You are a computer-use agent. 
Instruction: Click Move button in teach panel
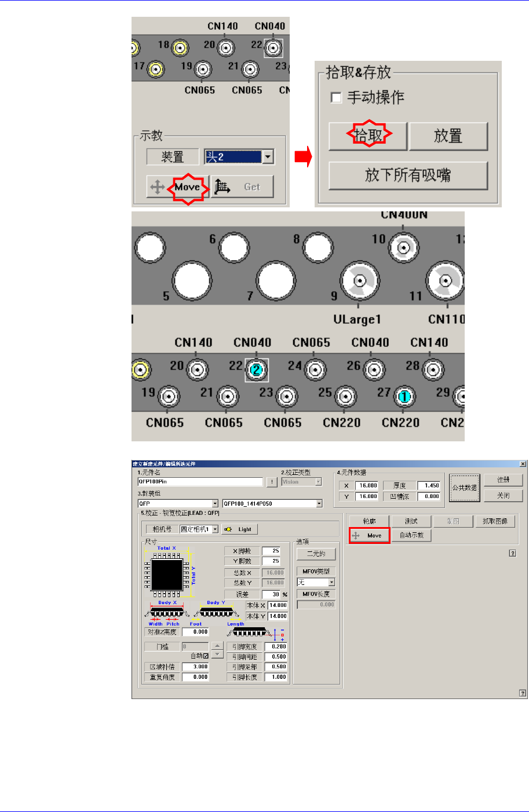pos(178,186)
